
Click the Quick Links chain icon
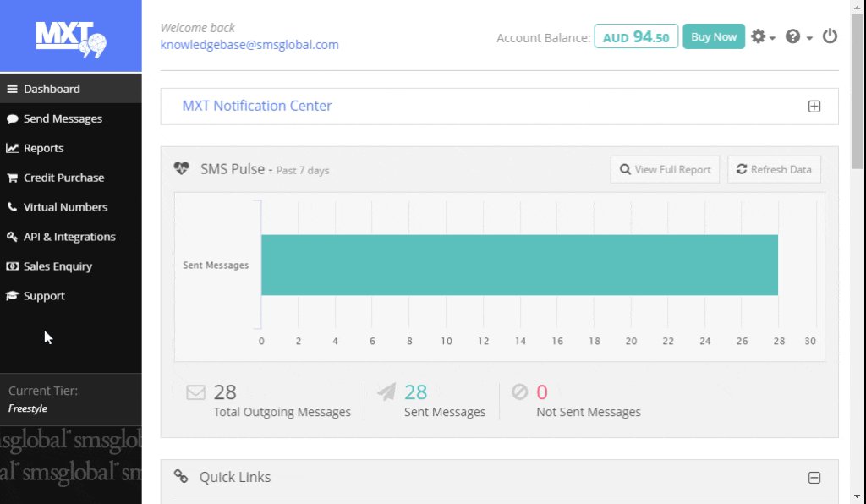(x=181, y=477)
